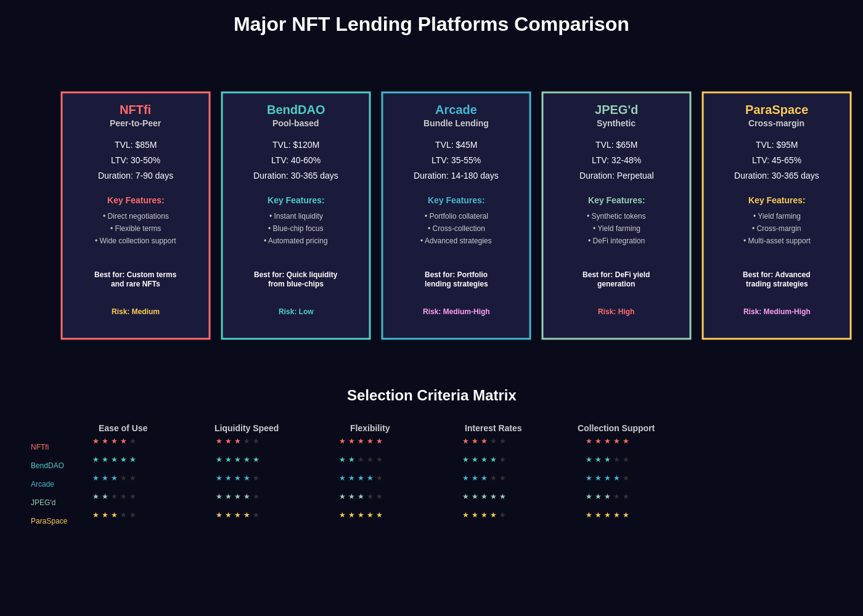Click the 'Flexible terms' feature bullet
The width and height of the screenshot is (863, 616).
click(136, 229)
